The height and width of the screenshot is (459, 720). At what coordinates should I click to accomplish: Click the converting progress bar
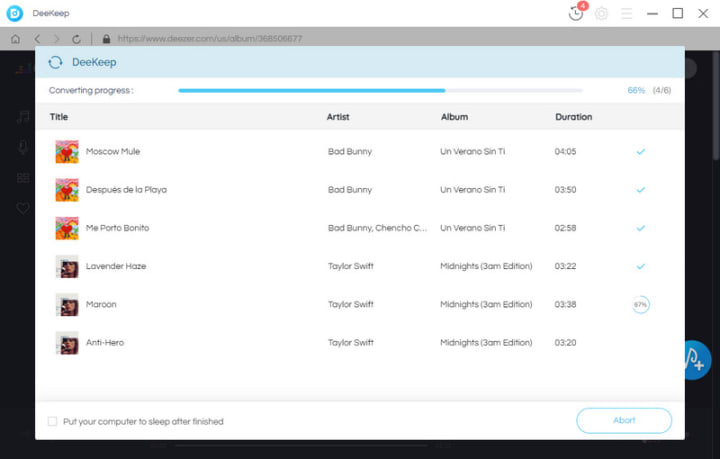pyautogui.click(x=381, y=90)
